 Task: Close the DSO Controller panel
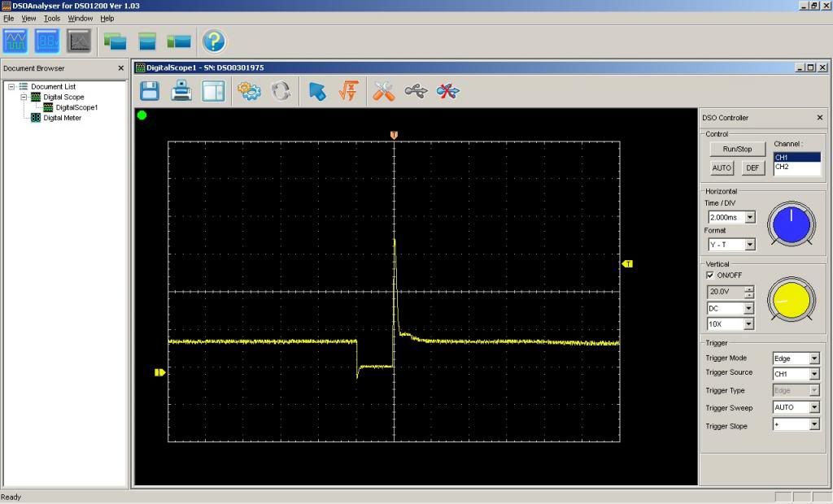pos(820,117)
